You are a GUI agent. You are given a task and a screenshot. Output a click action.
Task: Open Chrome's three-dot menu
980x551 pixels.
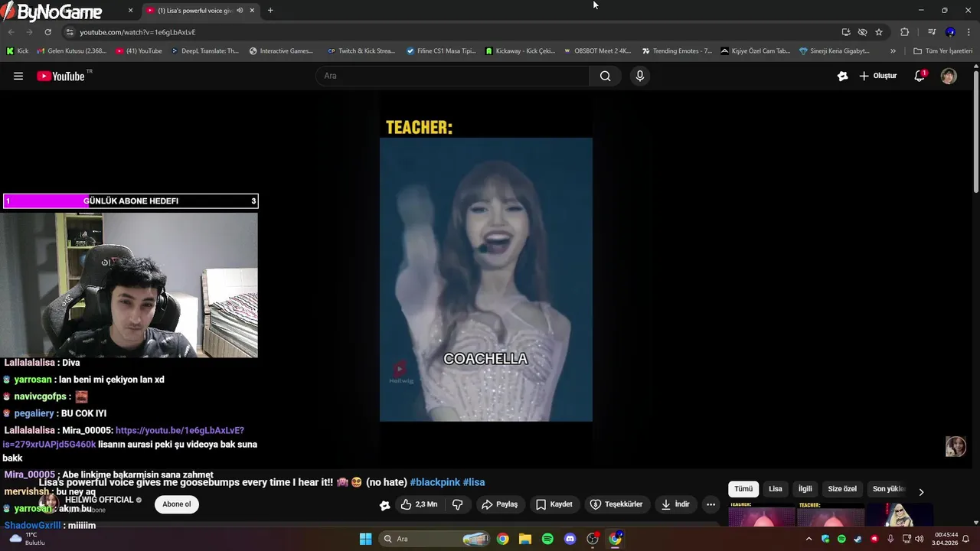point(969,32)
